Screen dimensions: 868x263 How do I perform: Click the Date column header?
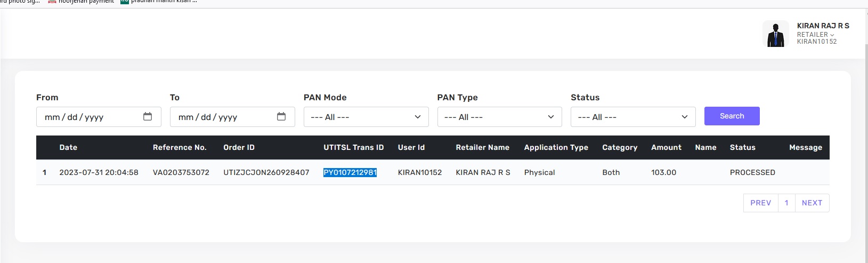click(x=68, y=147)
